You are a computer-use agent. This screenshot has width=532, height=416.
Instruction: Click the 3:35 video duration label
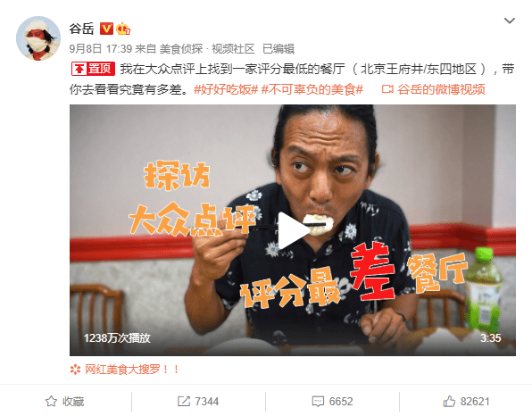coord(490,338)
